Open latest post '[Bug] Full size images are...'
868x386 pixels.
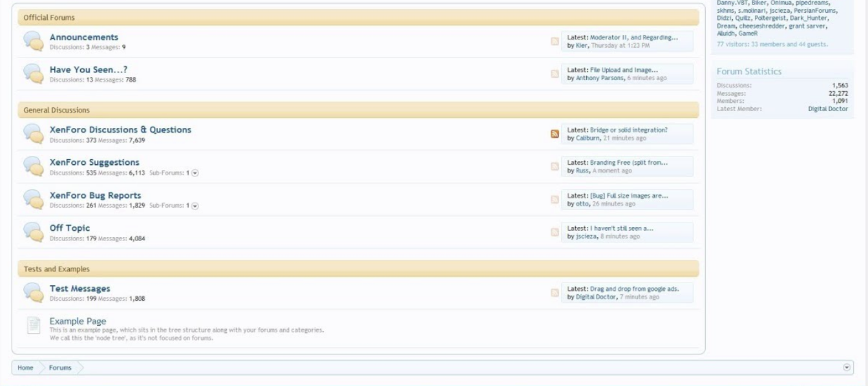[x=630, y=195]
